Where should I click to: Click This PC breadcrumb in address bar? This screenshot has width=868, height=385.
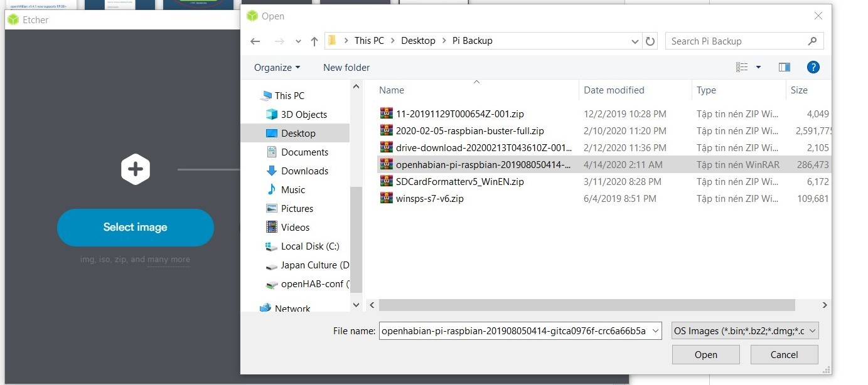(x=369, y=41)
